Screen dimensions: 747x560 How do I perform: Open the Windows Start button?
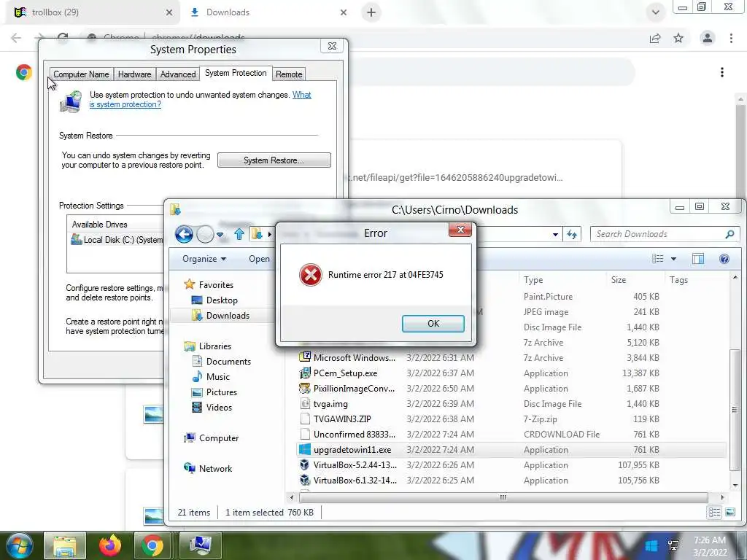click(20, 545)
